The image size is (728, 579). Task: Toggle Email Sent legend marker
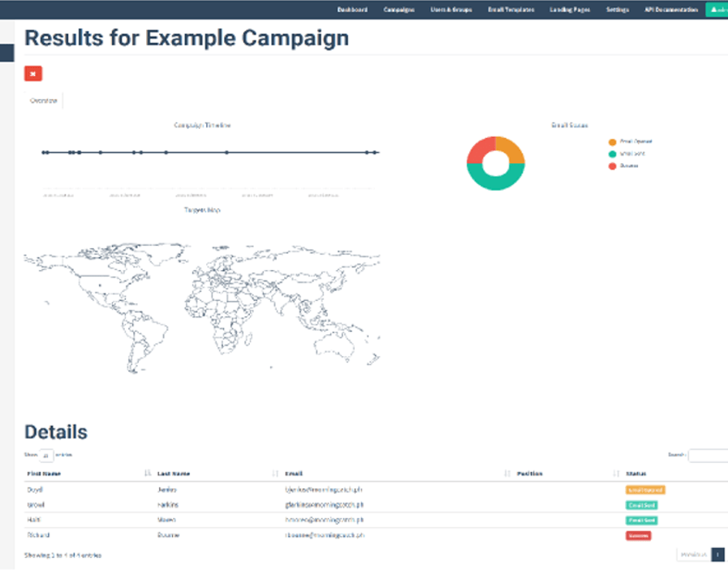pyautogui.click(x=612, y=153)
